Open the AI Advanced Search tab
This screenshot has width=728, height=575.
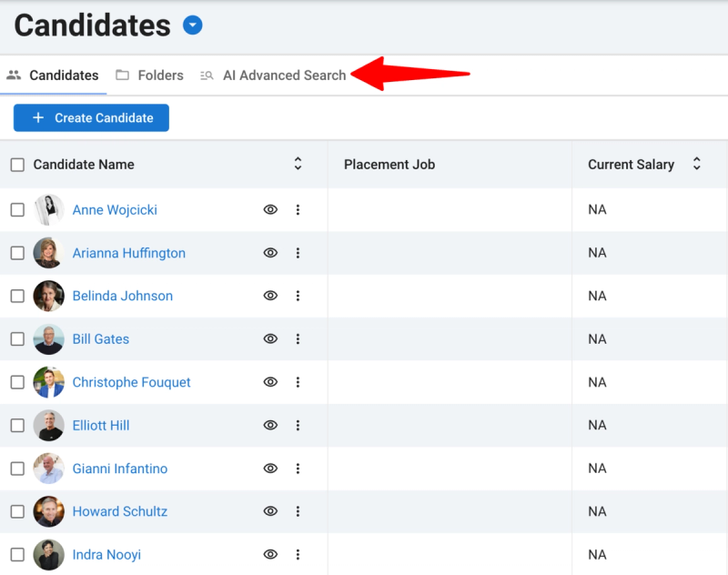tap(273, 76)
